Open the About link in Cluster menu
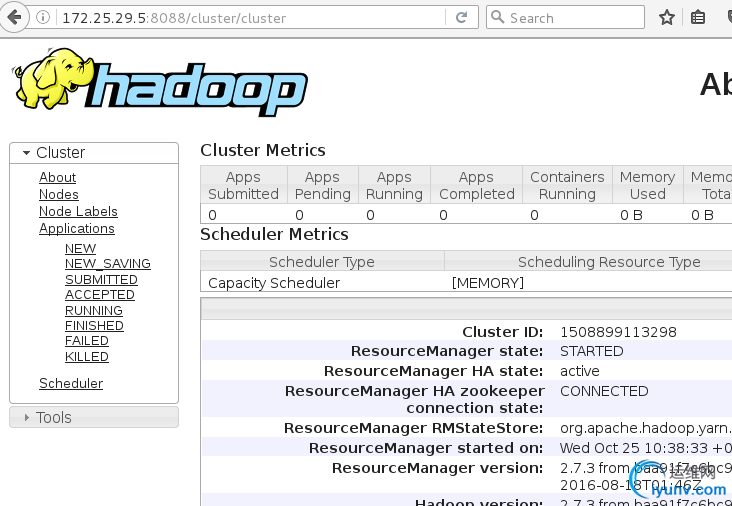 point(57,177)
